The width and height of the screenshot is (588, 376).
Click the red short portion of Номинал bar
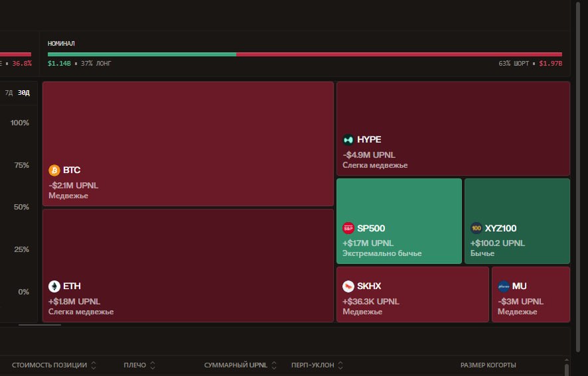[x=399, y=54]
